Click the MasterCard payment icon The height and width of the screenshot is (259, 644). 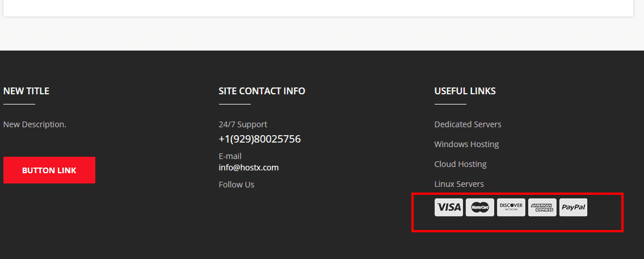pos(479,207)
